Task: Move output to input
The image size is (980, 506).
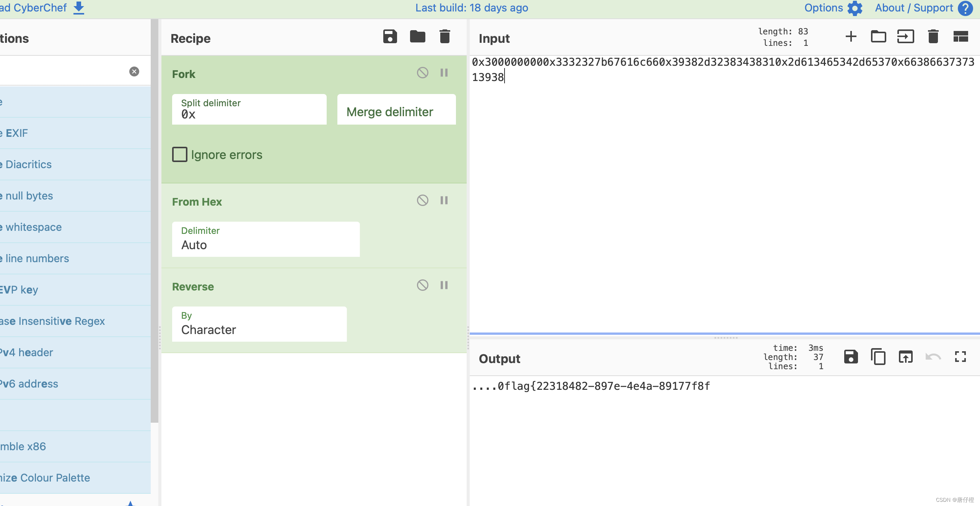Action: 905,357
